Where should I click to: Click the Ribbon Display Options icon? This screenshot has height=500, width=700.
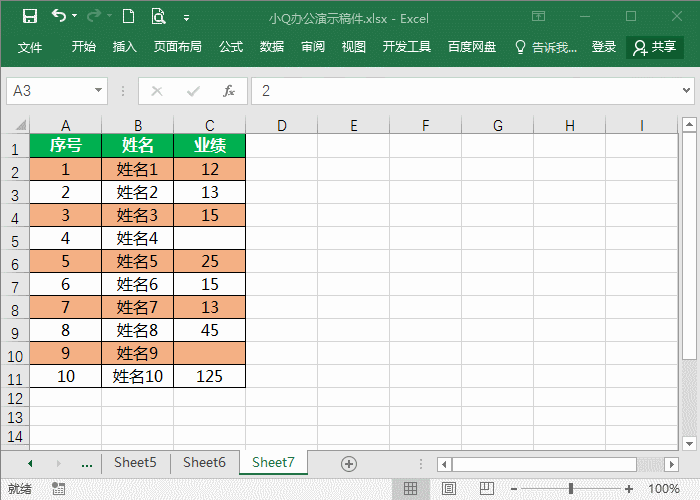click(538, 17)
